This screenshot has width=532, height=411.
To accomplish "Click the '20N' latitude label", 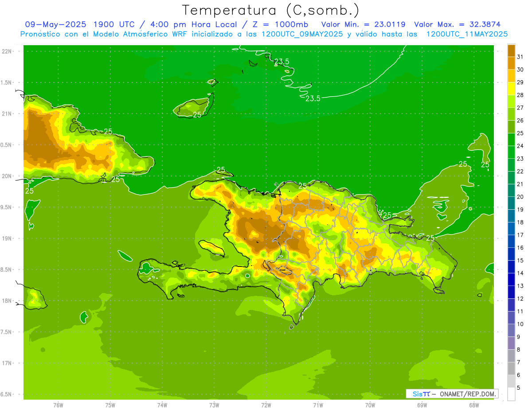I will pyautogui.click(x=7, y=176).
